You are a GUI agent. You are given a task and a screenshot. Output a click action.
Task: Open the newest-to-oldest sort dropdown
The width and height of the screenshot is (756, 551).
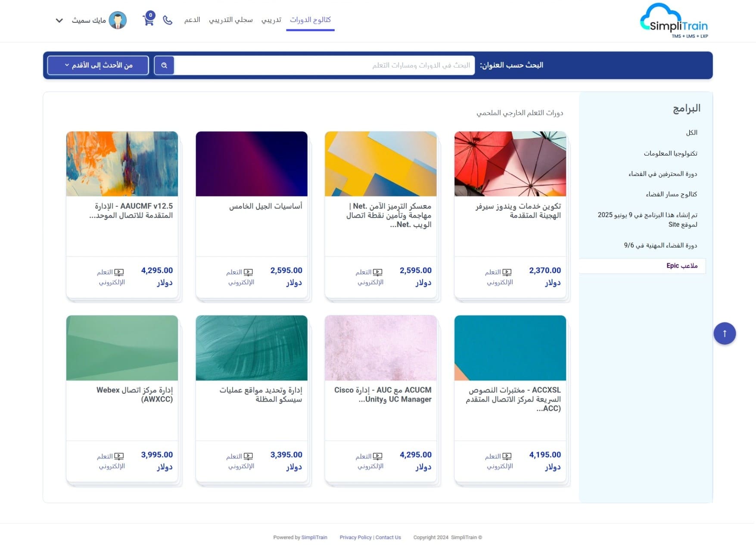click(x=98, y=65)
